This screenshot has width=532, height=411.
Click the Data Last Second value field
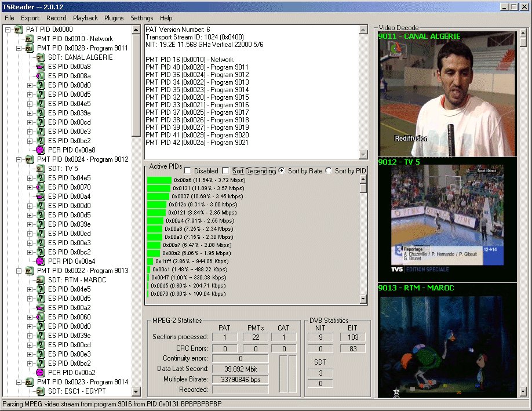point(241,369)
